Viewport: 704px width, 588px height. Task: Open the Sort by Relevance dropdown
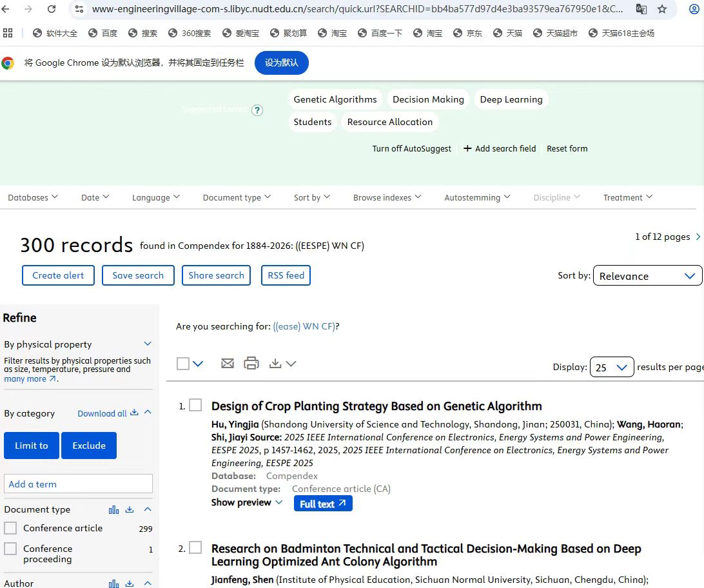[647, 276]
